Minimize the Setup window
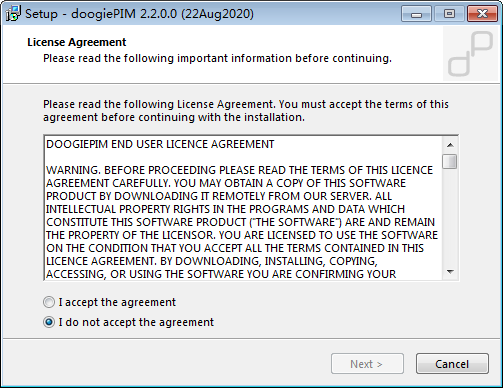This screenshot has height=388, width=503. click(416, 14)
